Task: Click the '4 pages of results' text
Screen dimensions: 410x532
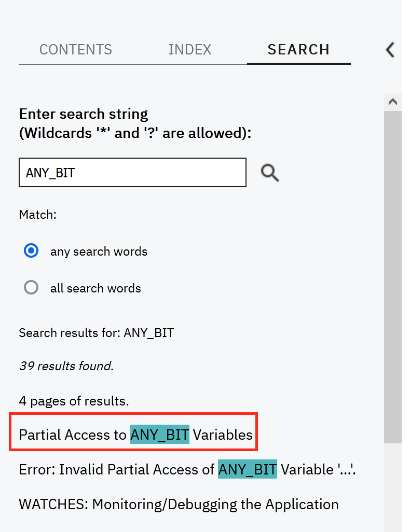Action: (x=74, y=401)
